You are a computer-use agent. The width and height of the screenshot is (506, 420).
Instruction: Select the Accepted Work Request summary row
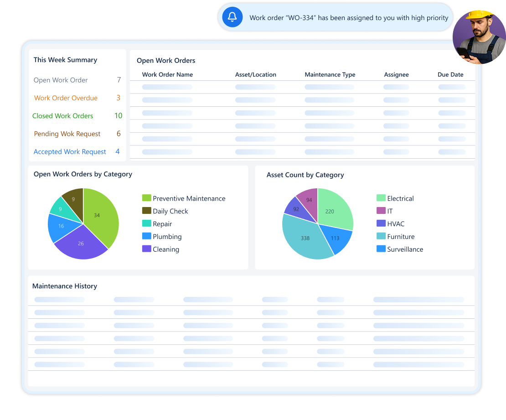coord(77,151)
